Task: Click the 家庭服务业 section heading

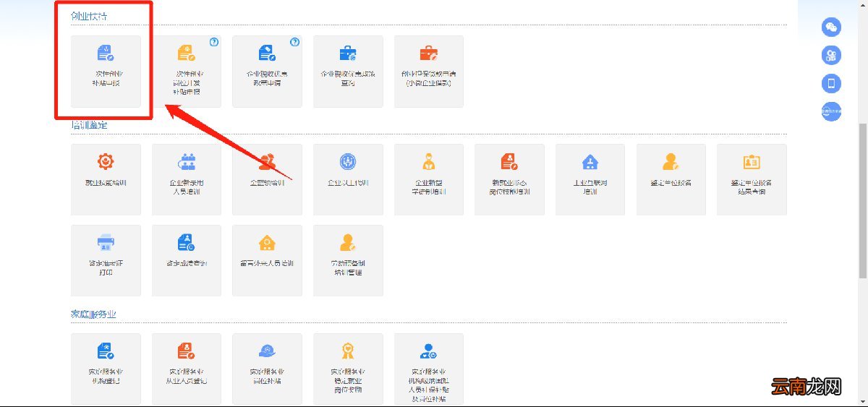Action: (93, 314)
